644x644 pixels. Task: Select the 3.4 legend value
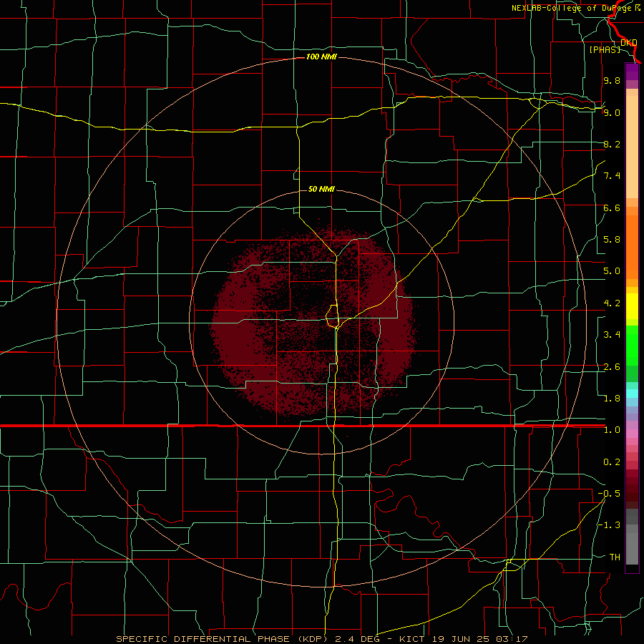pos(612,335)
